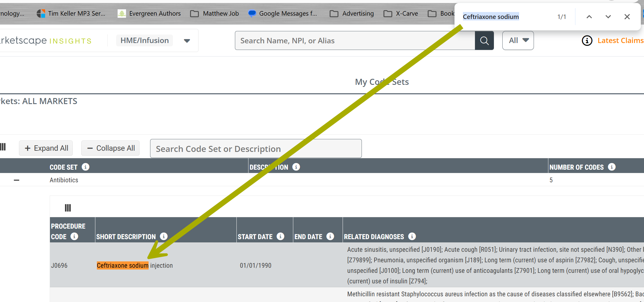Click the info icon next to End Date
The height and width of the screenshot is (302, 644).
pyautogui.click(x=330, y=236)
